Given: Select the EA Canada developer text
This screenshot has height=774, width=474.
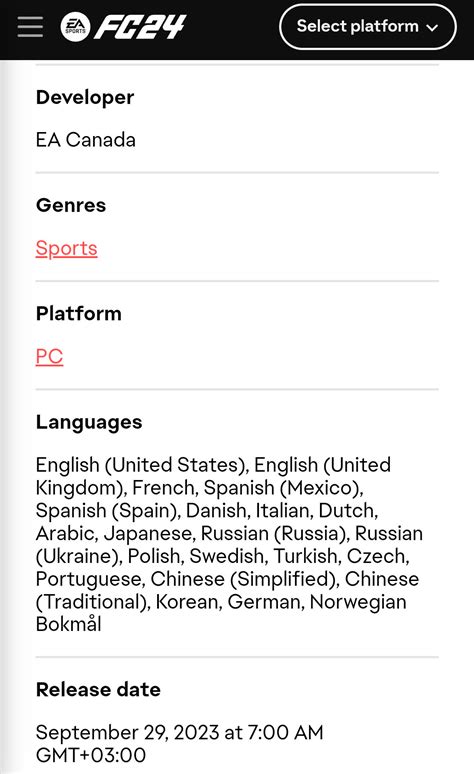Looking at the screenshot, I should pos(85,140).
